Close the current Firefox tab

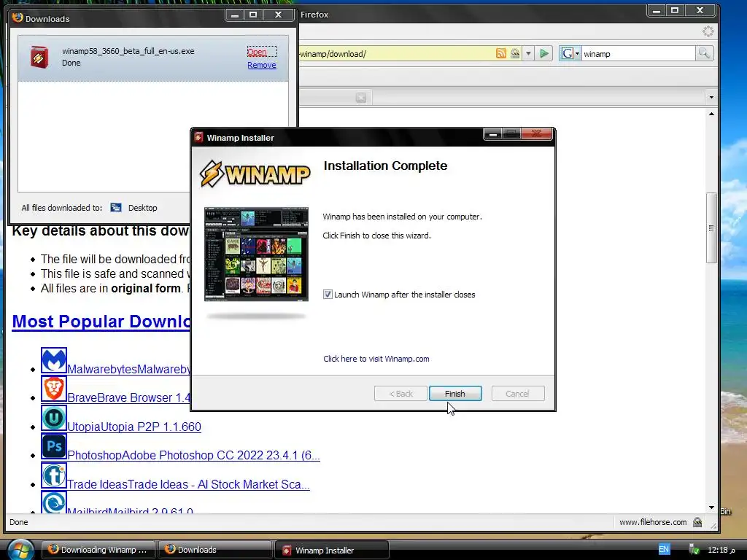(x=361, y=98)
